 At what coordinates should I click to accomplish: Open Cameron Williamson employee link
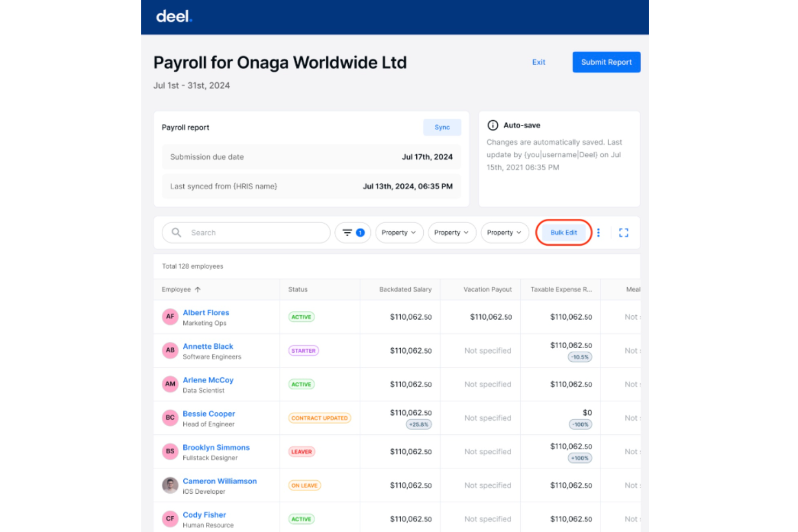pos(220,481)
